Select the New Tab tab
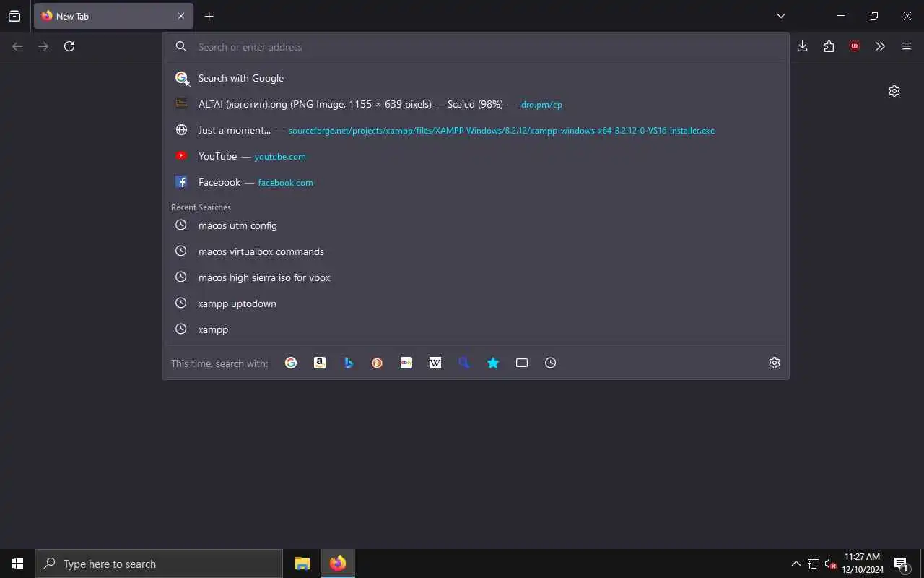924x578 pixels. [113, 16]
